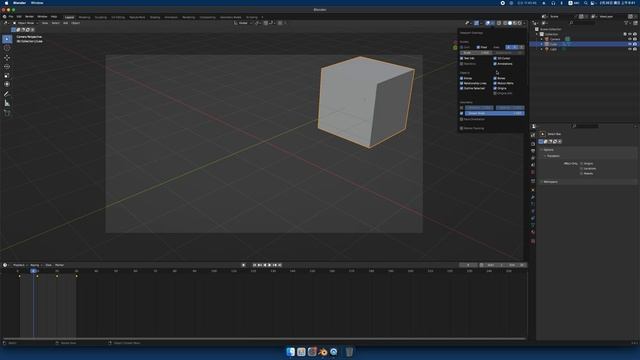Hide the Cube with its eye icon
Screen dimensions: 640x360
(x=630, y=44)
